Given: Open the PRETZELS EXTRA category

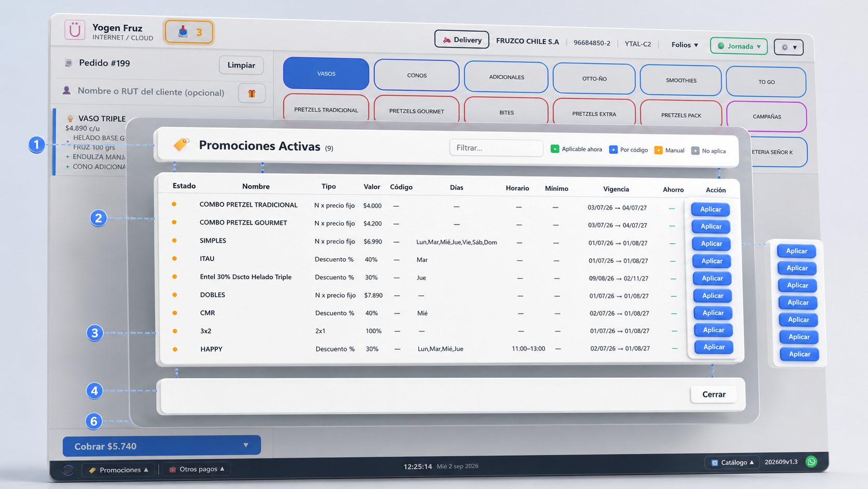Looking at the screenshot, I should coord(594,113).
